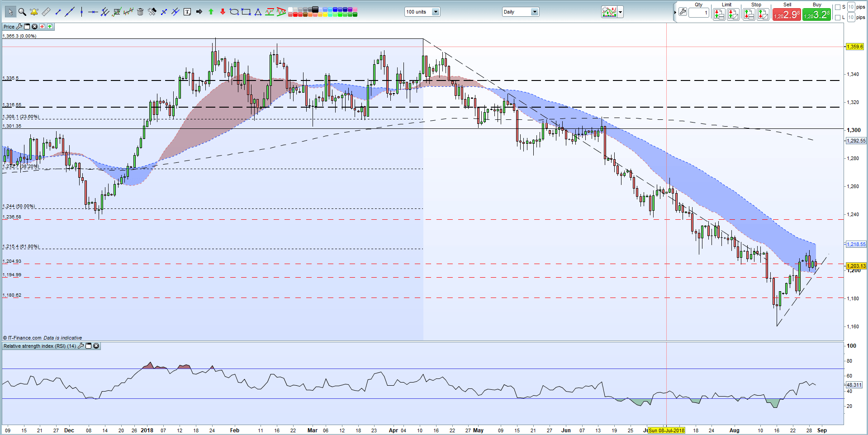
Task: Pick the bright red color swatch
Action: click(x=295, y=14)
